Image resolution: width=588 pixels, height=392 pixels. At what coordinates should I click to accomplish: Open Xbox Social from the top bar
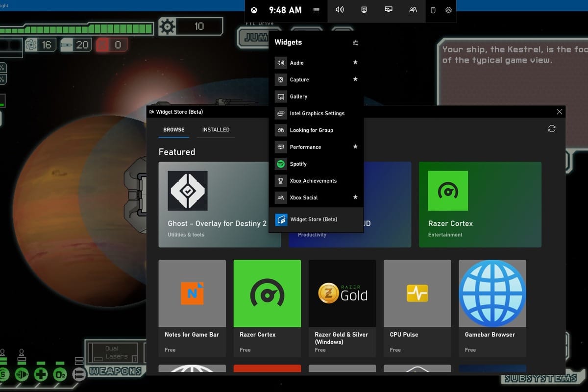point(413,10)
